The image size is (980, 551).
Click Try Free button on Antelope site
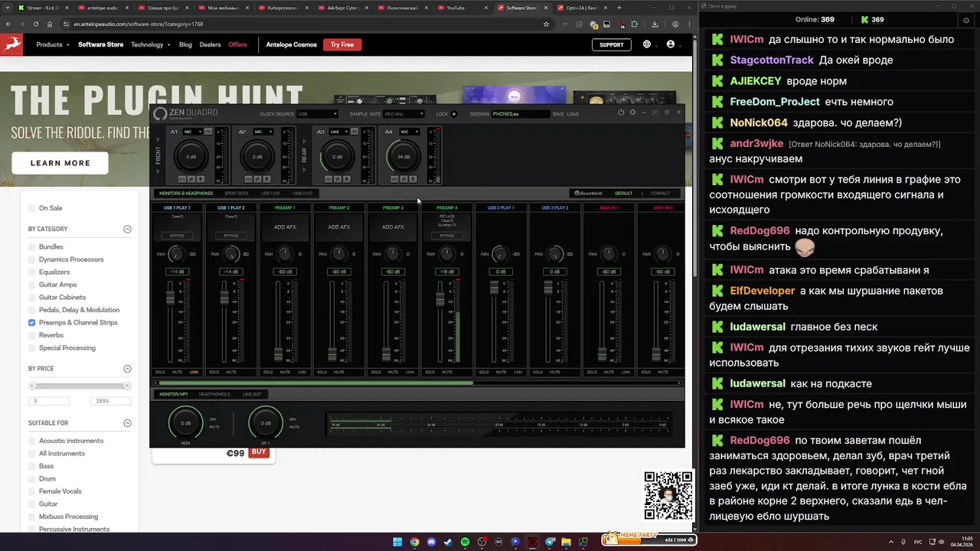(342, 44)
